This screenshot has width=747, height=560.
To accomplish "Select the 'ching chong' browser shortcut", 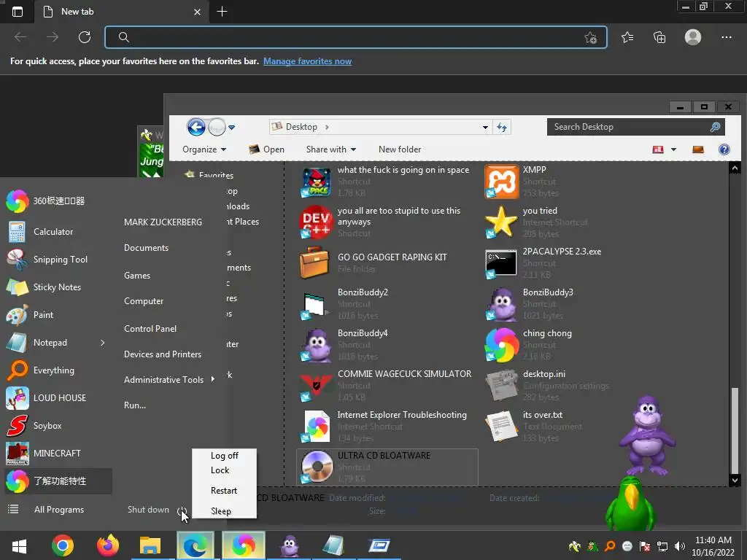I will (x=502, y=345).
